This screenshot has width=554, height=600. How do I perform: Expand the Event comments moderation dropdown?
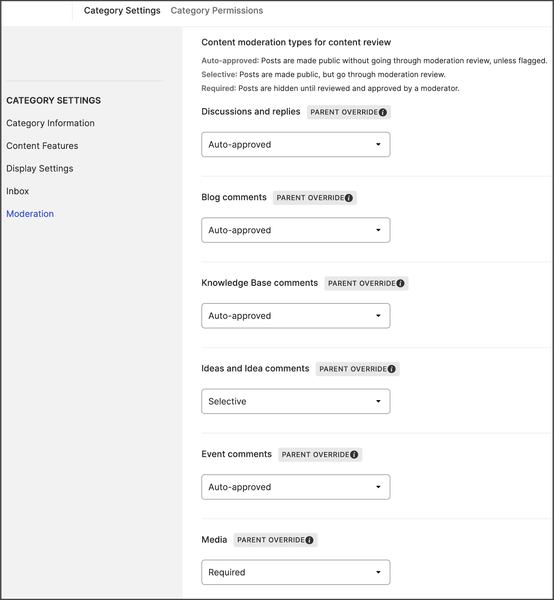(x=296, y=487)
